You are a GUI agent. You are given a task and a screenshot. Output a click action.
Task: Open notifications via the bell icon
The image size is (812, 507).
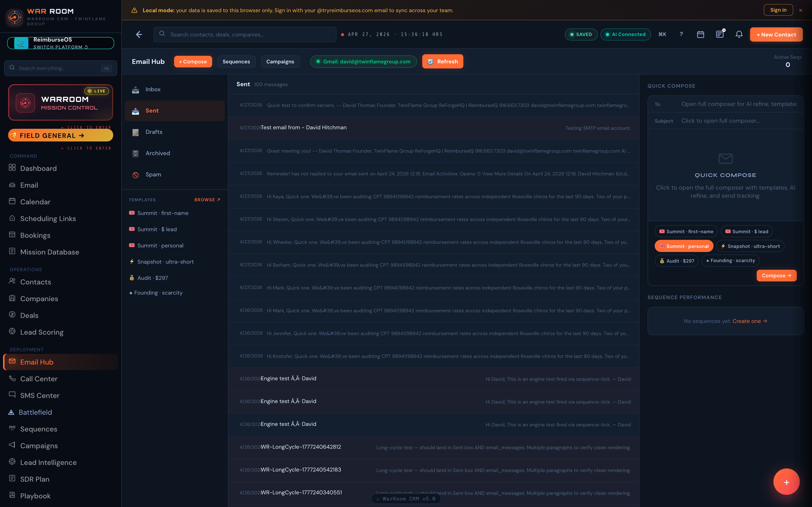point(739,34)
